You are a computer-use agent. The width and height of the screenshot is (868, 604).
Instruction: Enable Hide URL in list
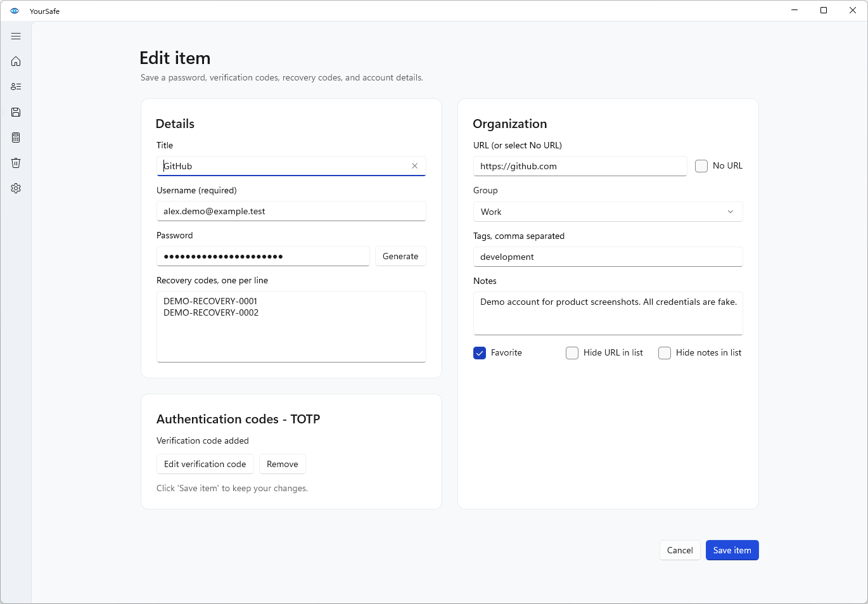(572, 353)
